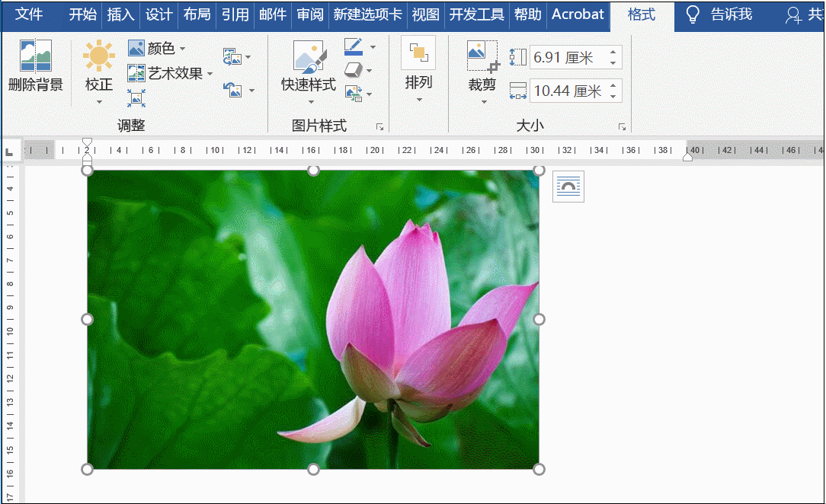Switch to the Design (设计) tab
826x504 pixels.
[x=158, y=14]
